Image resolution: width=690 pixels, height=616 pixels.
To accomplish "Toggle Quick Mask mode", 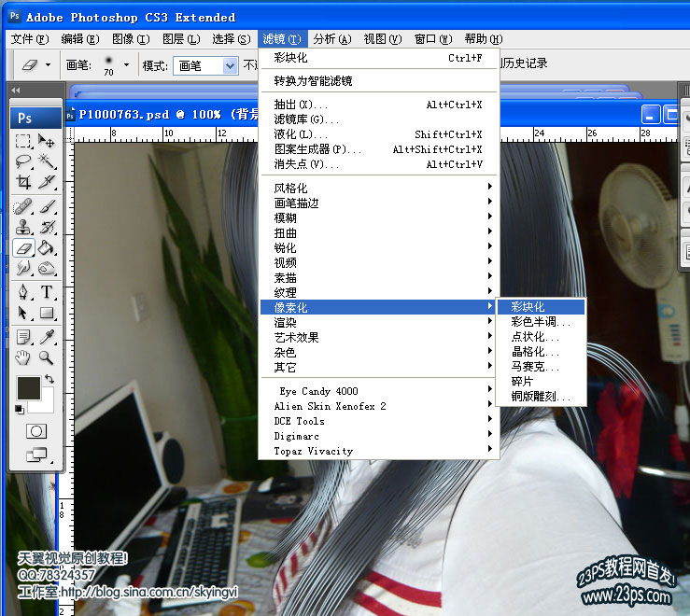I will [36, 431].
